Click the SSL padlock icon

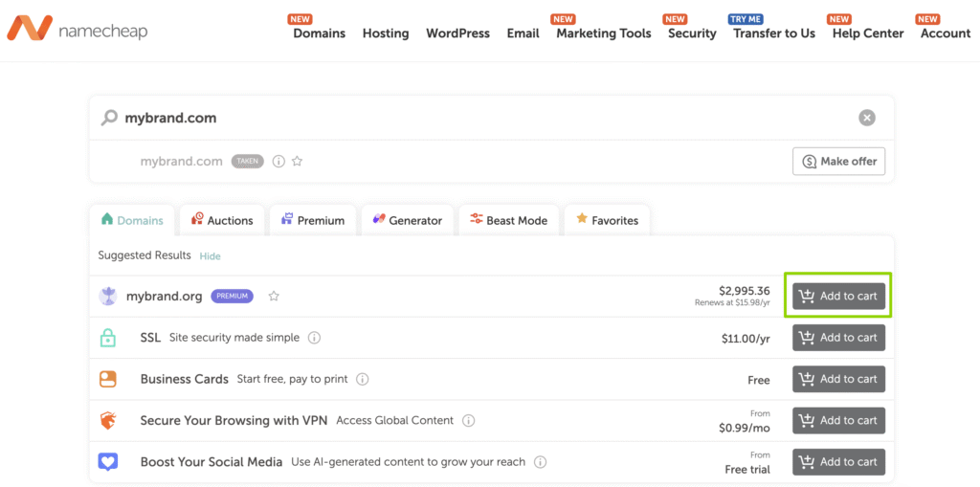[108, 338]
